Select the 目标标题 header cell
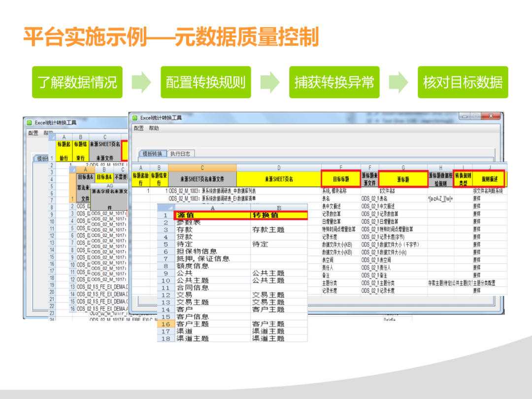Viewport: 532px width, 399px height. pos(341,179)
